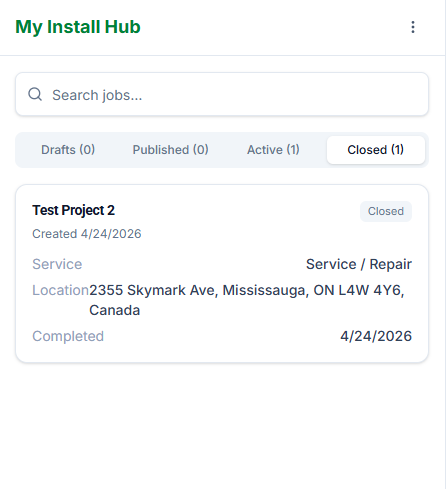Click the Location field label
The image size is (446, 489).
point(60,290)
